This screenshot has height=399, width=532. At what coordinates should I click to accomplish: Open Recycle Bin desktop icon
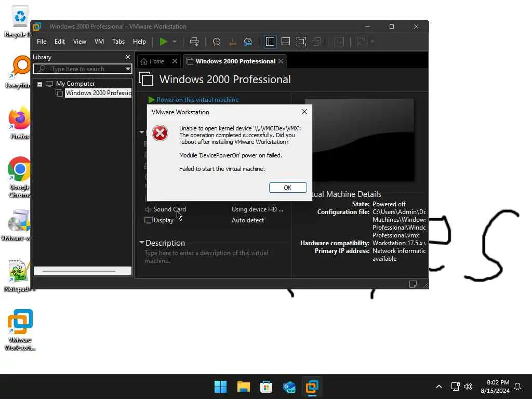click(x=19, y=22)
